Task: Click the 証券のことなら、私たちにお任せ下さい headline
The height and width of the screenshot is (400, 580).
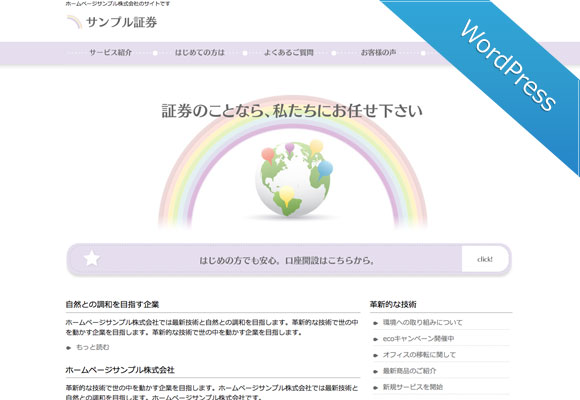Action: pyautogui.click(x=292, y=111)
